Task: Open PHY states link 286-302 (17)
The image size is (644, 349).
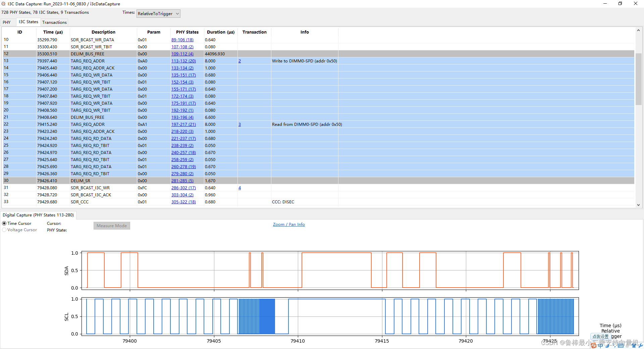Action: 183,188
